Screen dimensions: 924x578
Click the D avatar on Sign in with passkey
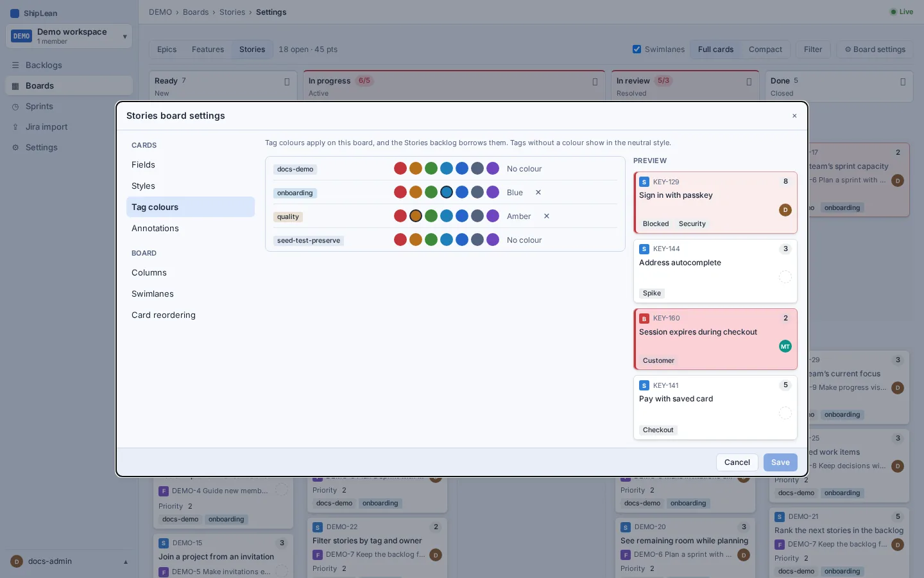tap(785, 210)
